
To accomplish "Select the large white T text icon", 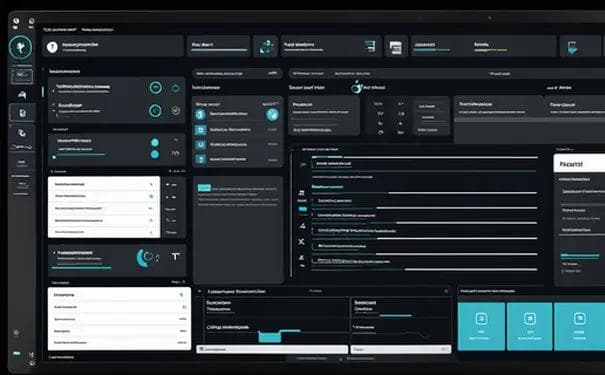I will tap(176, 257).
